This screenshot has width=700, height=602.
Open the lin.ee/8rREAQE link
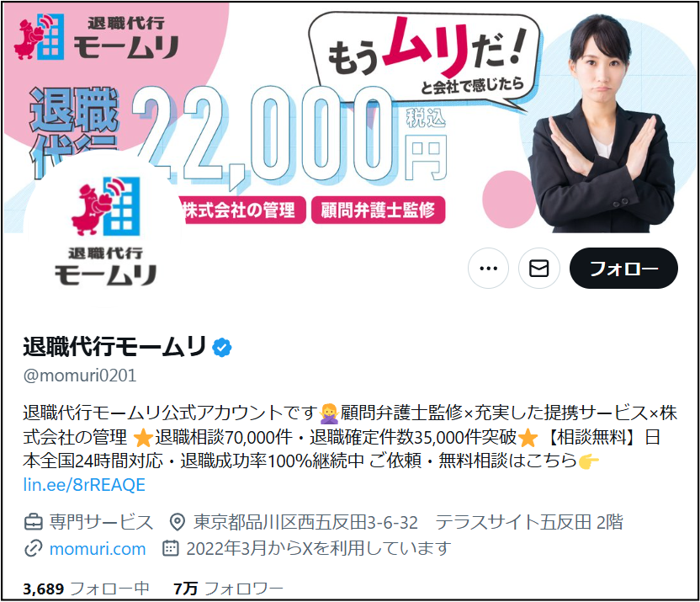point(84,485)
